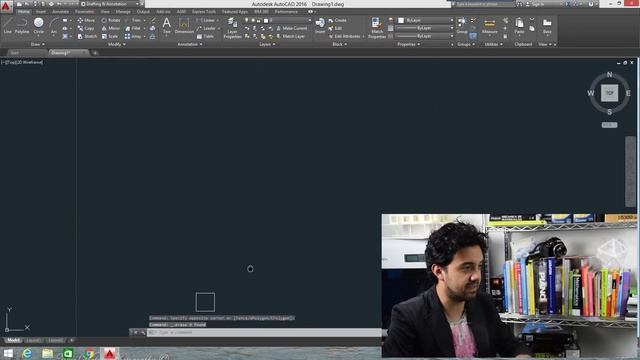The height and width of the screenshot is (360, 640).
Task: Switch to the Model layout tab
Action: tap(13, 340)
